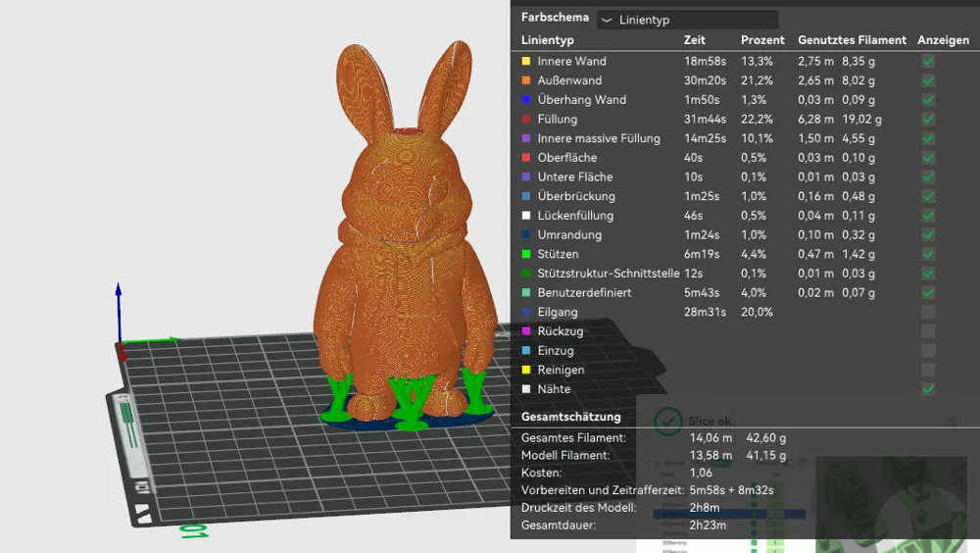Click the Außenwand time 30m20s

(705, 80)
